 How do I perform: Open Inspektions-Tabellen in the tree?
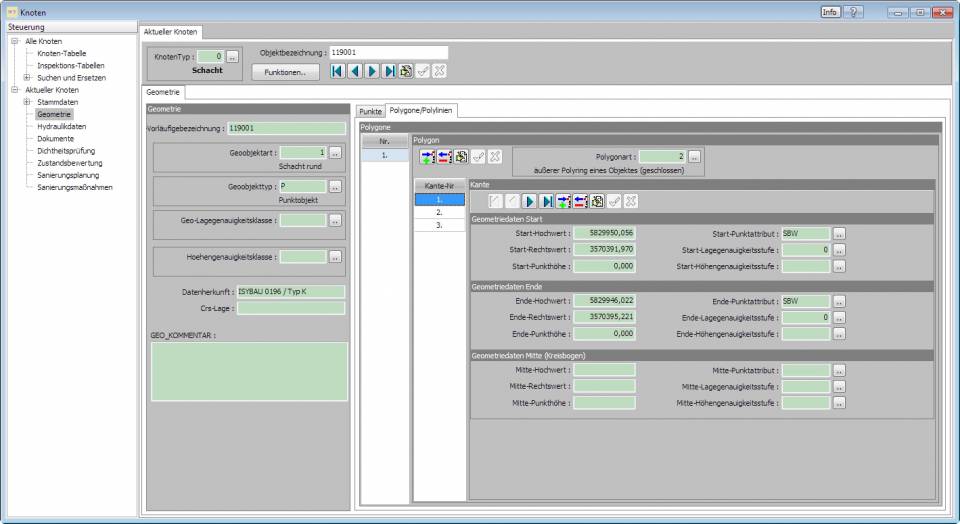[x=70, y=66]
